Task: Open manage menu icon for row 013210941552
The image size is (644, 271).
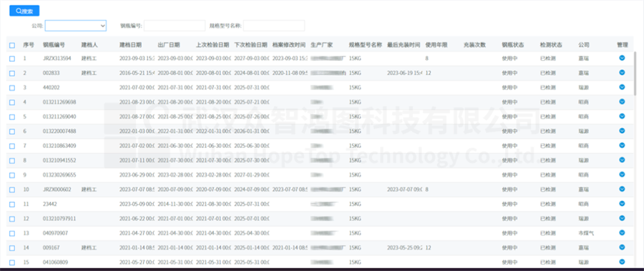Action: (x=622, y=159)
